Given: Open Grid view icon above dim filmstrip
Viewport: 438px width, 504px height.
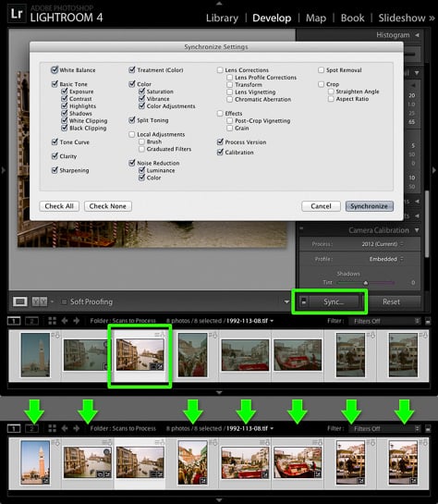Looking at the screenshot, I should pos(52,321).
